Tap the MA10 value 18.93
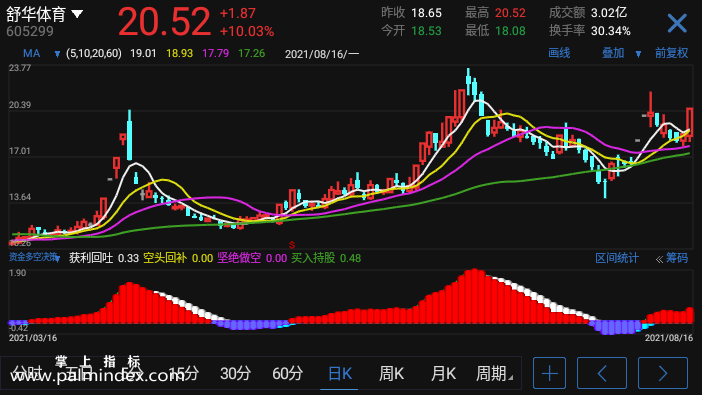Image resolution: width=702 pixels, height=395 pixels. point(180,54)
